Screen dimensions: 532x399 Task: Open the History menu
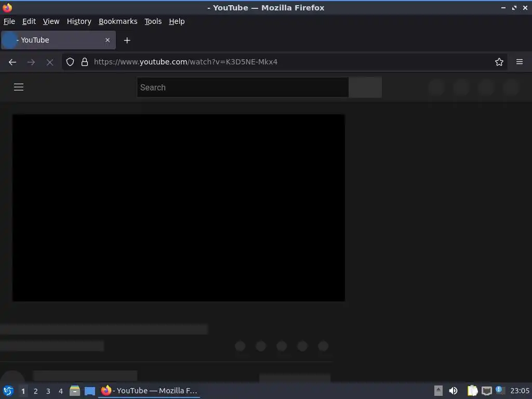pos(79,21)
